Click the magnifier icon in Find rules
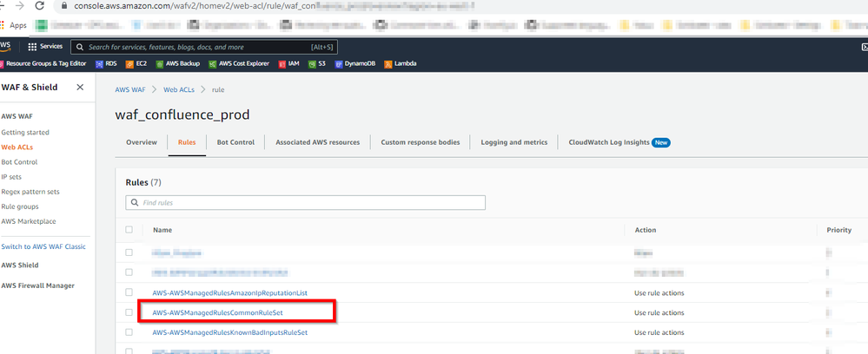Image resolution: width=868 pixels, height=354 pixels. tap(135, 203)
